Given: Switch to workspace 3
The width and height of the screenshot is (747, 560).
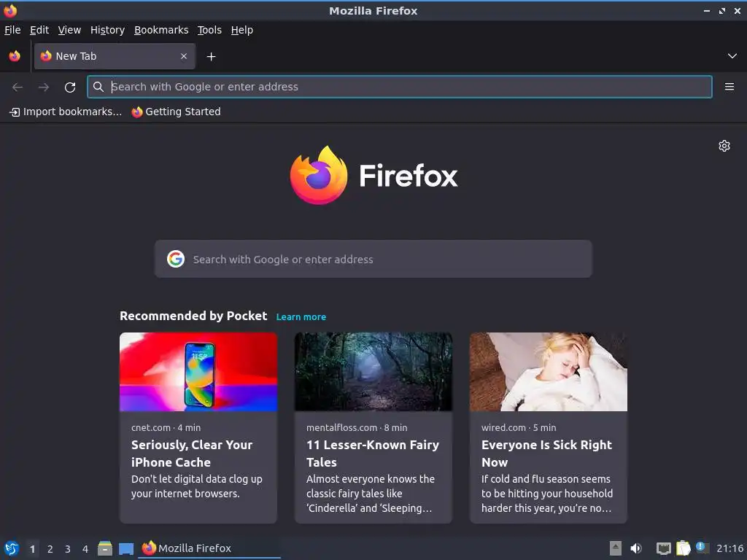Looking at the screenshot, I should [68, 549].
